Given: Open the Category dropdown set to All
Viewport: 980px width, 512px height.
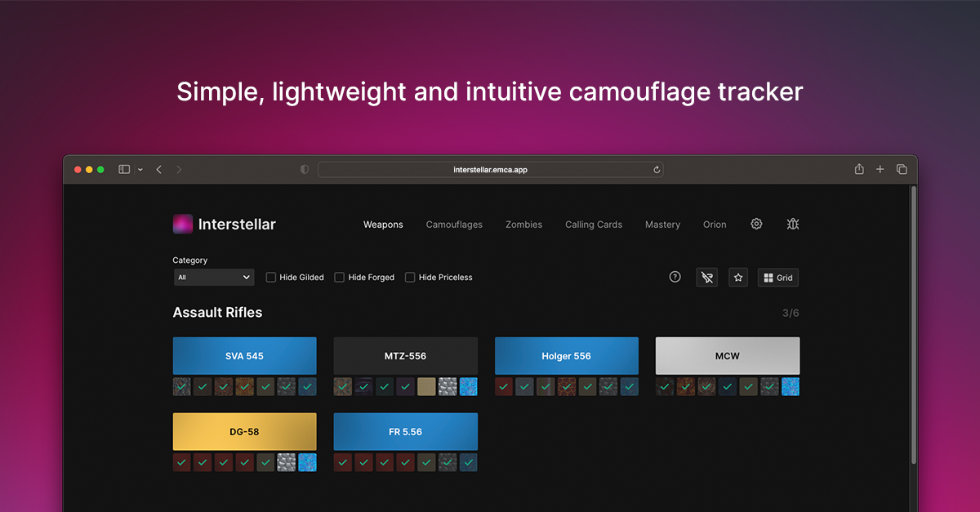Looking at the screenshot, I should [x=214, y=278].
